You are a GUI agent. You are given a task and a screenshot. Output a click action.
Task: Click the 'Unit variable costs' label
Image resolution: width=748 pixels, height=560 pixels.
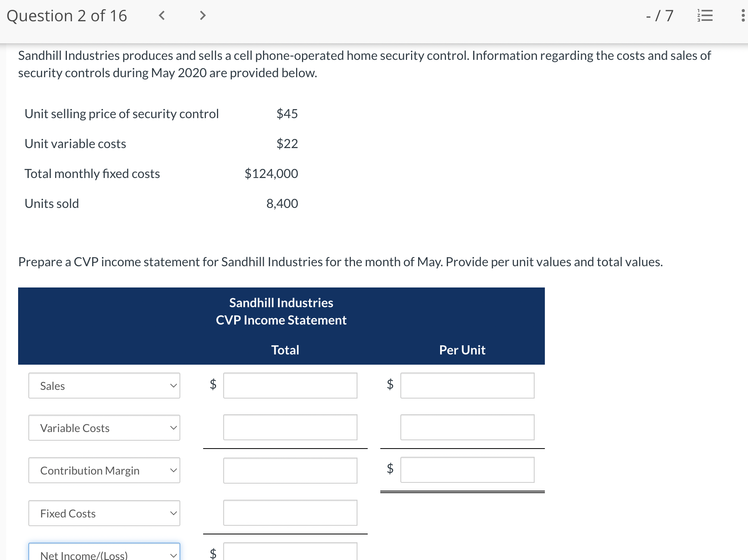point(75,144)
